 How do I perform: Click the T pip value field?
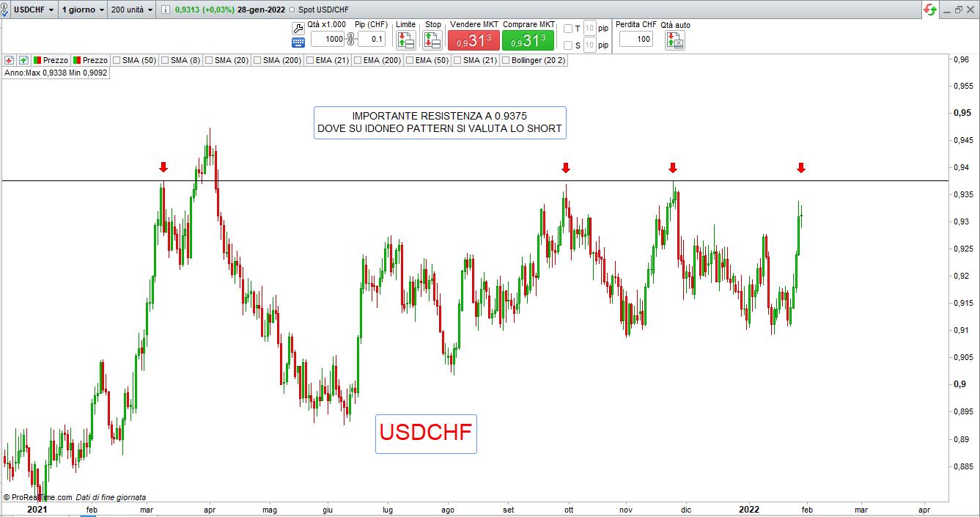589,29
